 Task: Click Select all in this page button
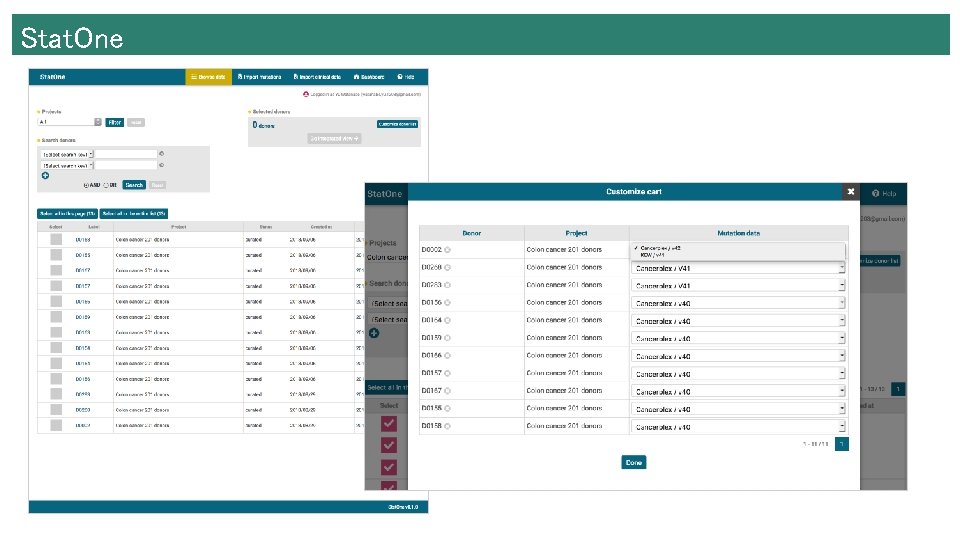[x=67, y=214]
